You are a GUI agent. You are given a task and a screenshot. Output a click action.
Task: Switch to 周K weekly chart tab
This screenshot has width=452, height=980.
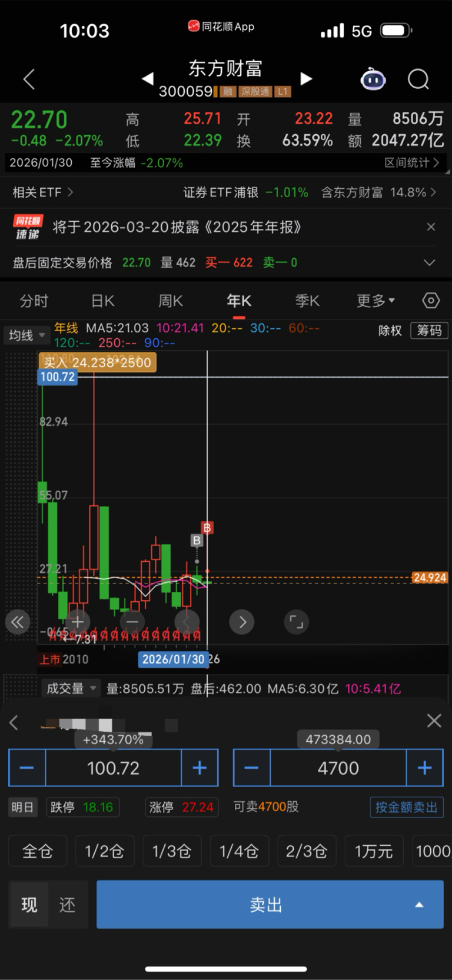(x=171, y=301)
